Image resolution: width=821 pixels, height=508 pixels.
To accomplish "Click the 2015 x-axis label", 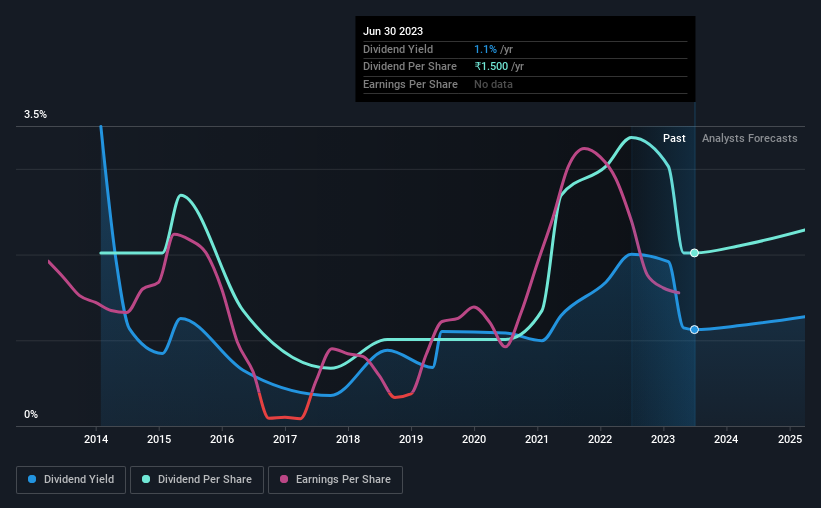I will (x=159, y=439).
